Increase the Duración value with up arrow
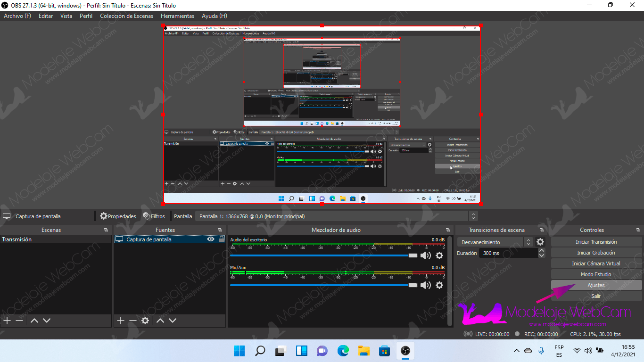Image resolution: width=644 pixels, height=362 pixels. click(542, 251)
